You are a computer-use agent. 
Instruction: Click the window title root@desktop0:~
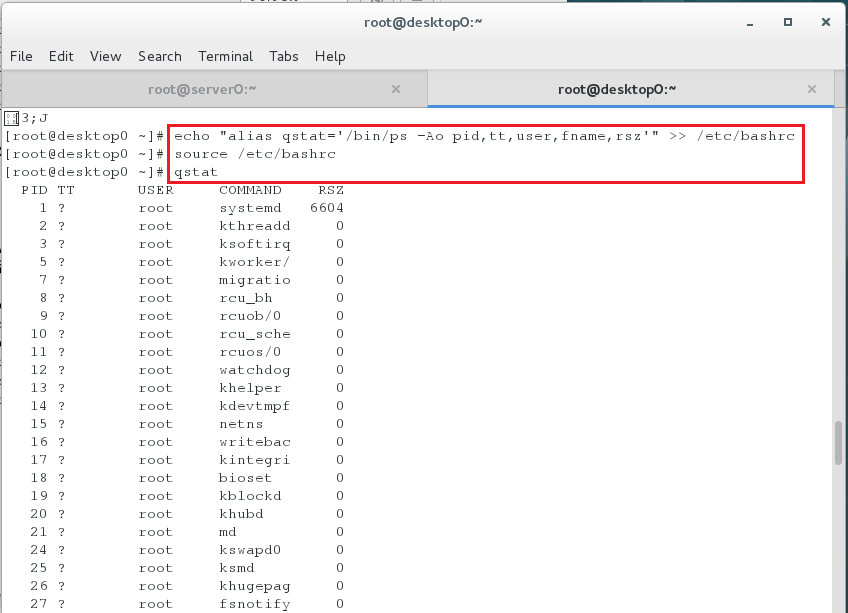[423, 23]
